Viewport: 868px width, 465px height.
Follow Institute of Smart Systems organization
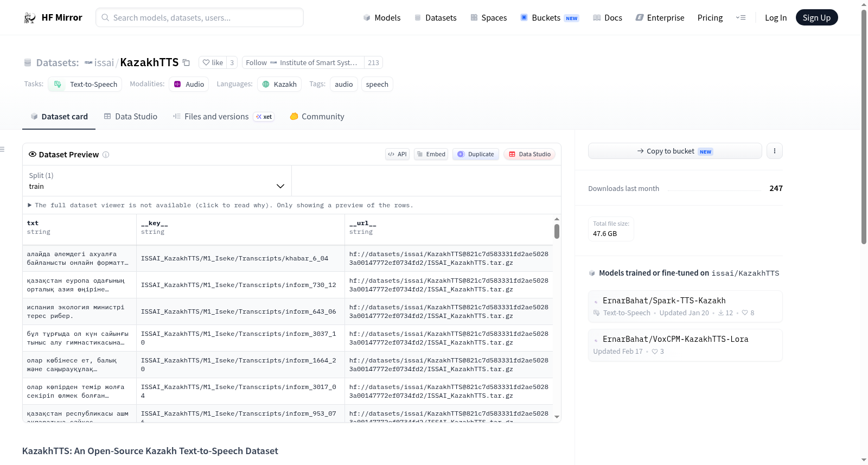(303, 62)
